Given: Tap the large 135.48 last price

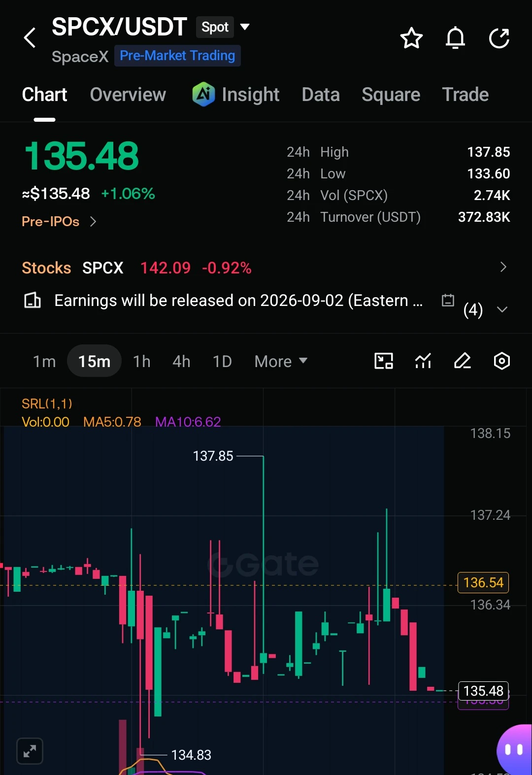Looking at the screenshot, I should 82,156.
